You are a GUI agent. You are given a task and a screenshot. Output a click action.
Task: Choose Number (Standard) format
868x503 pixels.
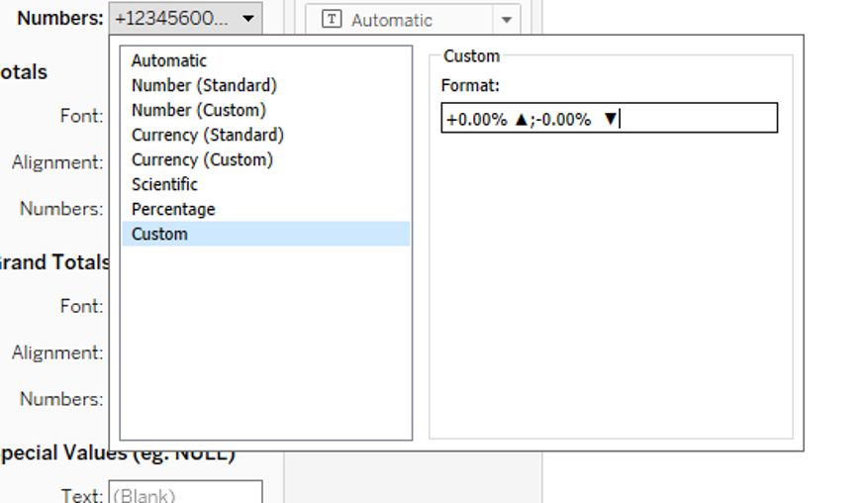tap(204, 85)
